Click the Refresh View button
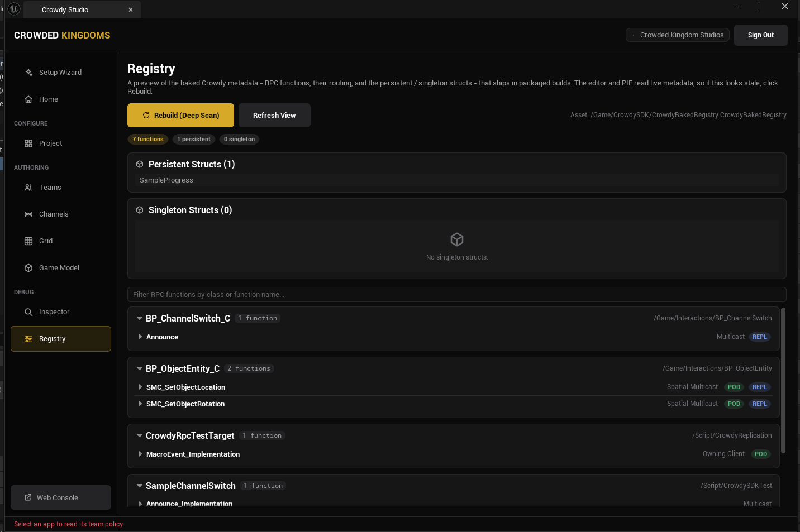Viewport: 800px width, 532px height. 274,115
